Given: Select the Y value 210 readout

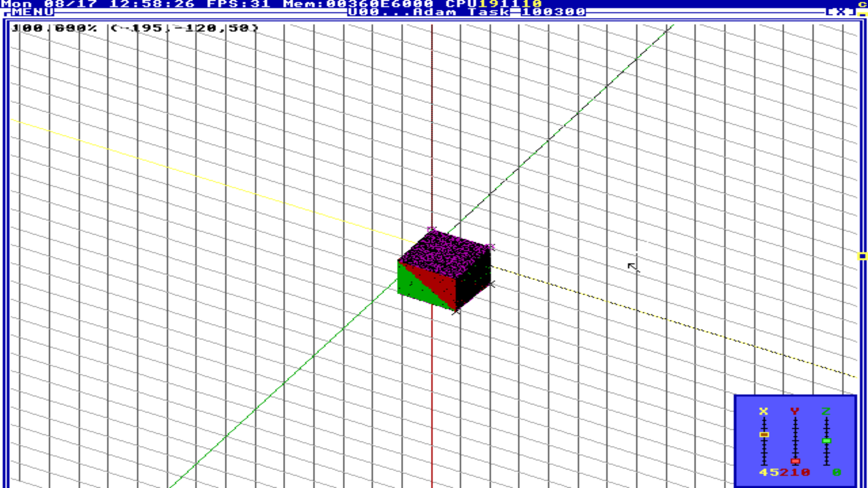Looking at the screenshot, I should pos(795,472).
